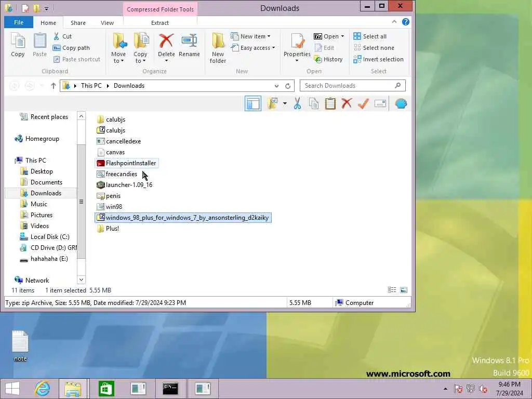This screenshot has width=532, height=399.
Task: Click Select all in ribbon
Action: click(370, 36)
